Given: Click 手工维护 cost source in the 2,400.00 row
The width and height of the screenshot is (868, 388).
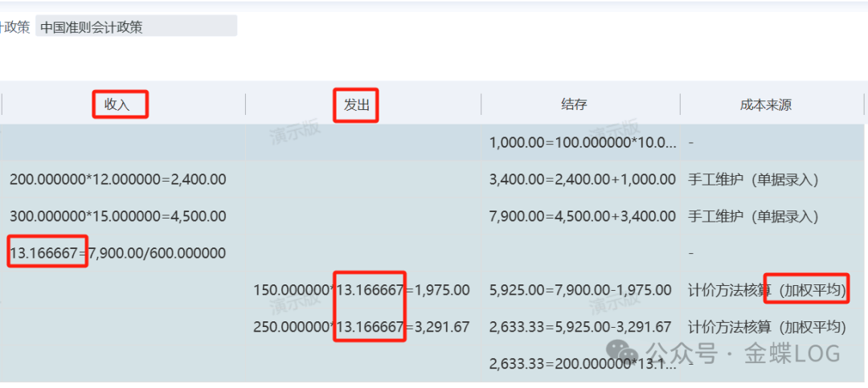Looking at the screenshot, I should pyautogui.click(x=753, y=180).
